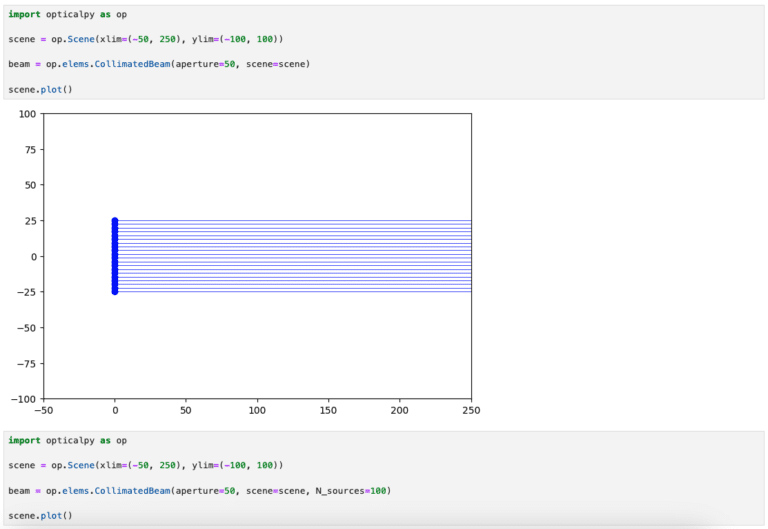Viewport: 768px width, 529px height.
Task: Click the x-axis tick label 150
Action: click(x=329, y=410)
